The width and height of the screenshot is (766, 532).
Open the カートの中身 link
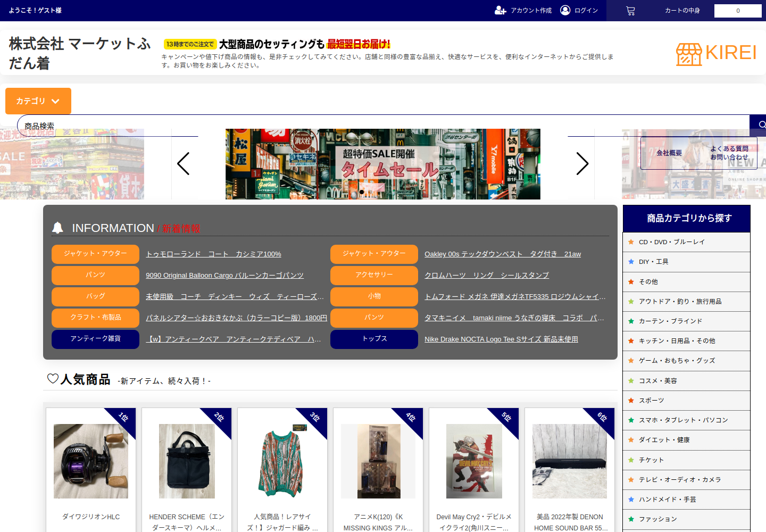tap(682, 11)
